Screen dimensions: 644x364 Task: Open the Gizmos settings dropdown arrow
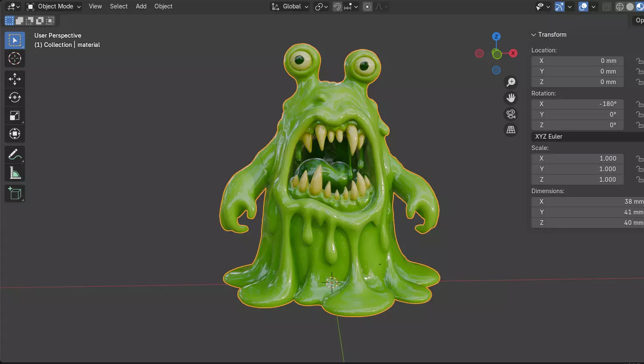point(570,7)
